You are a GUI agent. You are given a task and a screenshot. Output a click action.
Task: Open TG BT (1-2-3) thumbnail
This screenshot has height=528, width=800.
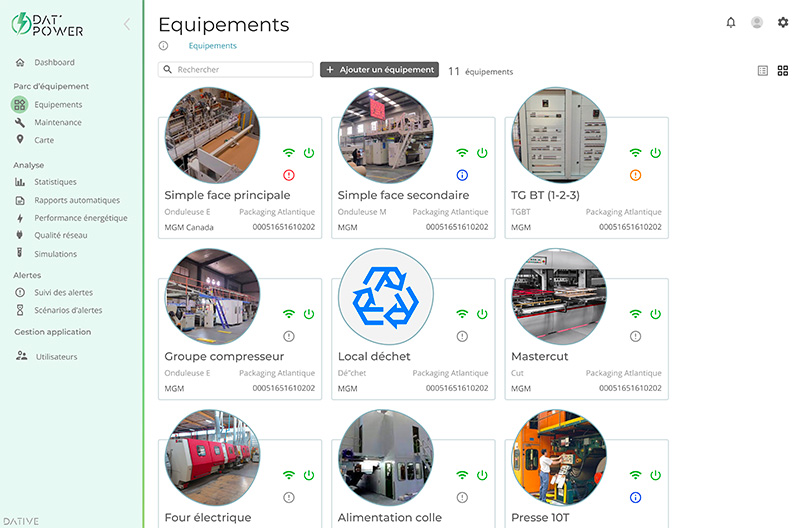[x=559, y=135]
